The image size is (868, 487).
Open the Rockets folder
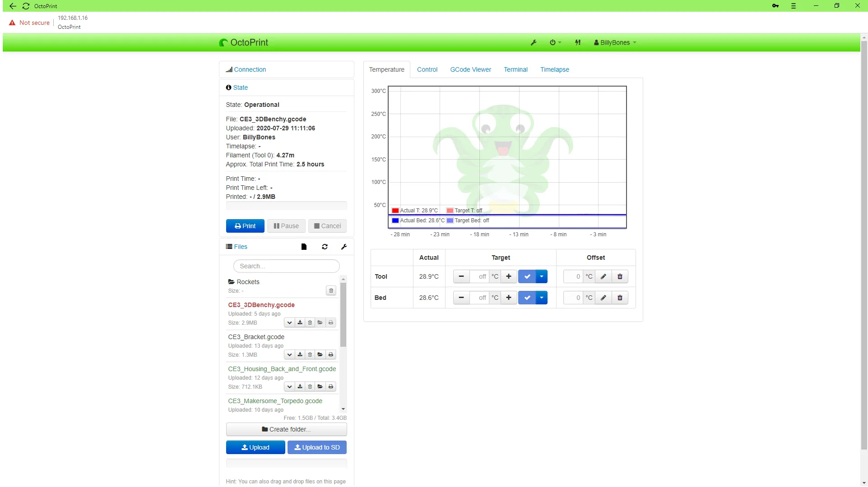(248, 282)
